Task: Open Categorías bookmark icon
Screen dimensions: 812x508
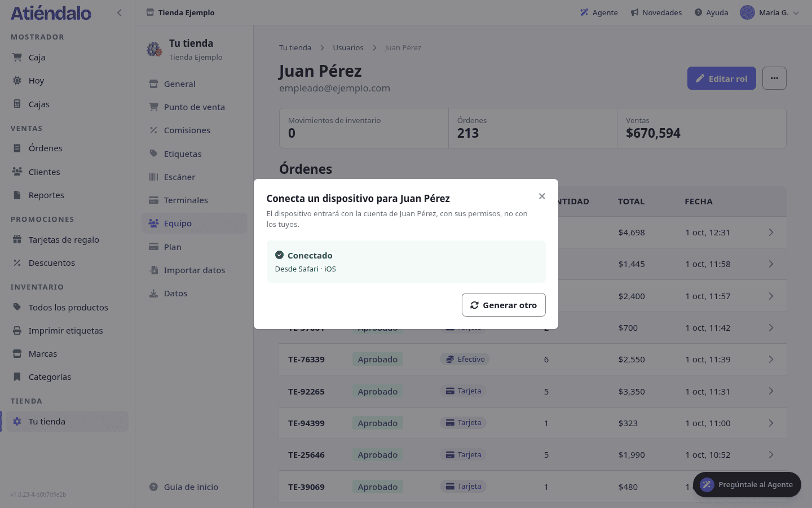Action: (x=17, y=376)
